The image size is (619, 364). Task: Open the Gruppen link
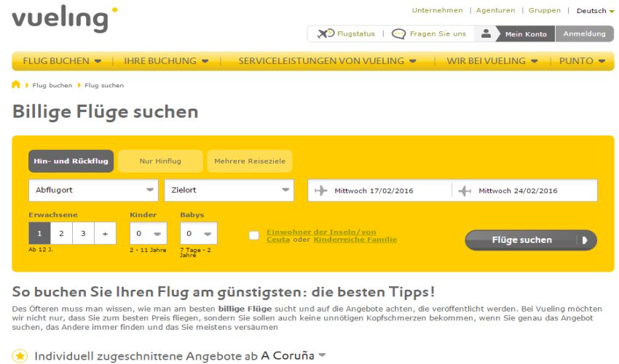545,10
